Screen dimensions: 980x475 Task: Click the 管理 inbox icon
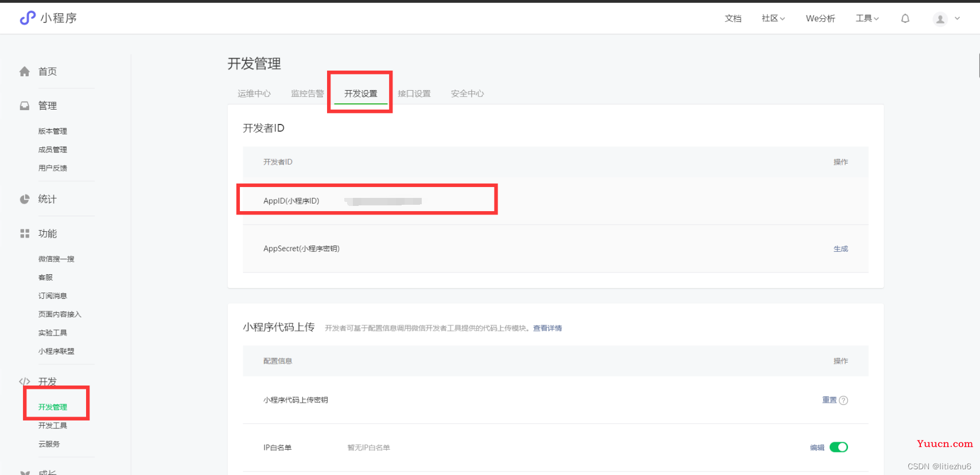click(x=25, y=106)
